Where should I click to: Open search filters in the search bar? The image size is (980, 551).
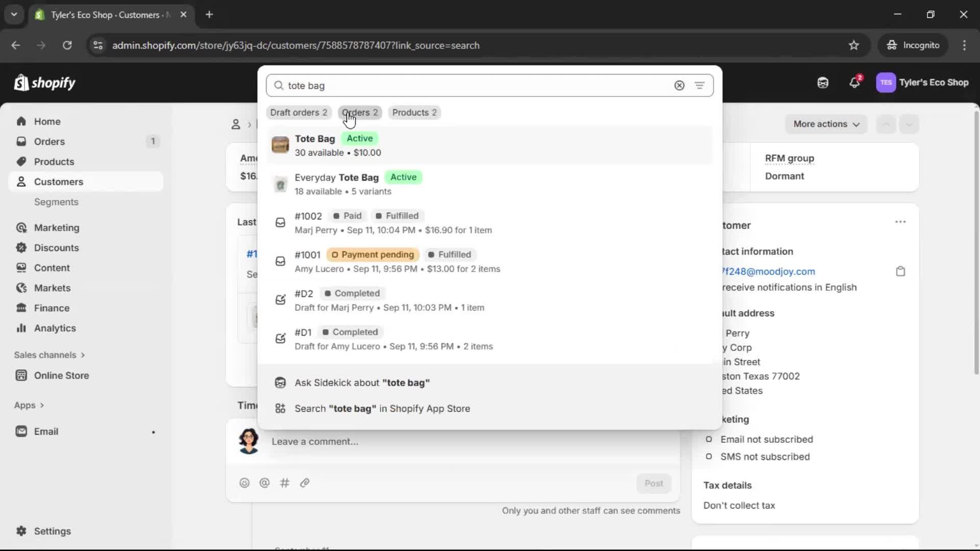pyautogui.click(x=700, y=86)
